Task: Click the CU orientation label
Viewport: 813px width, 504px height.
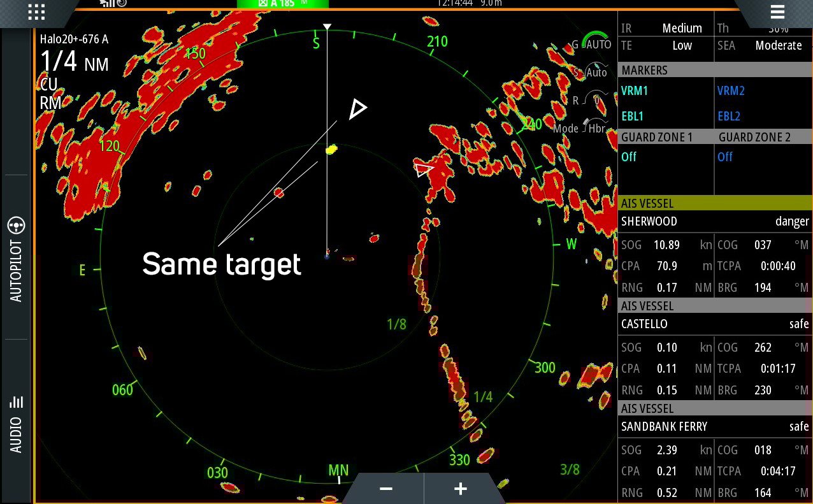Action: [x=48, y=85]
